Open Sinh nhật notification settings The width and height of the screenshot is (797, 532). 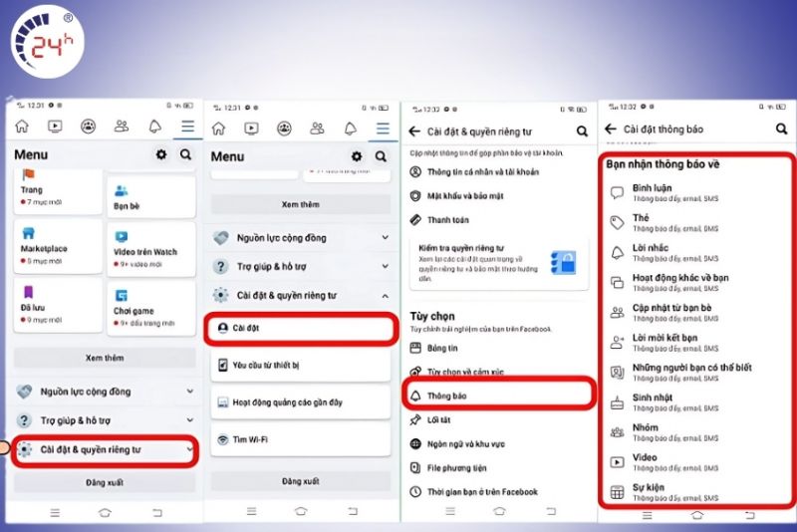tap(696, 402)
